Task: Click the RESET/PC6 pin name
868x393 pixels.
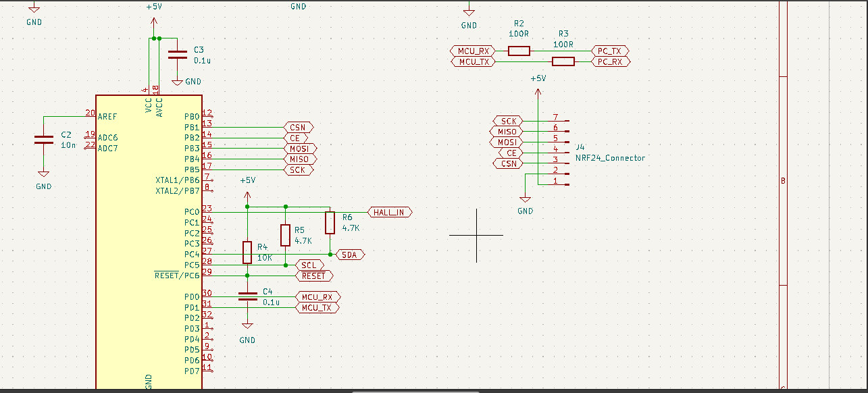Action: click(177, 276)
